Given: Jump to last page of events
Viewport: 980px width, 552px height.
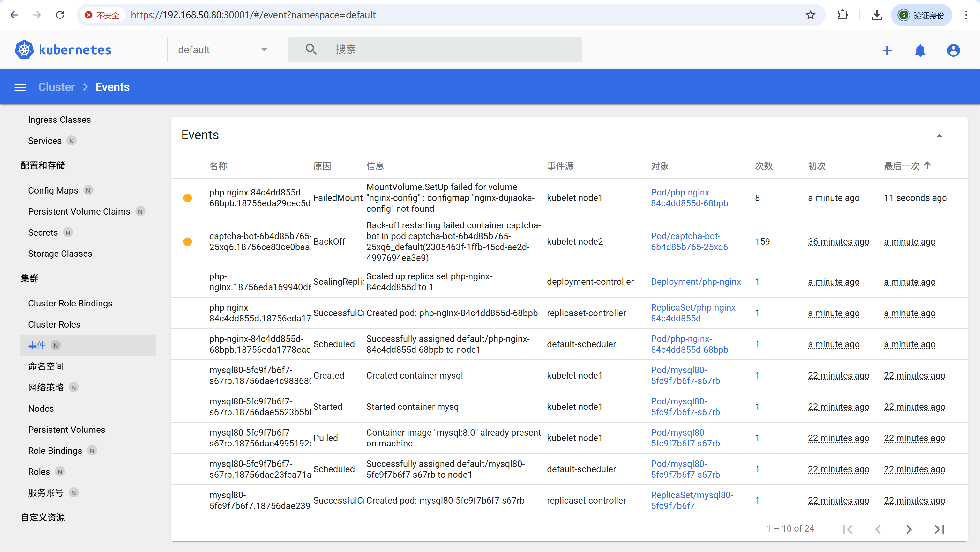Looking at the screenshot, I should (939, 529).
